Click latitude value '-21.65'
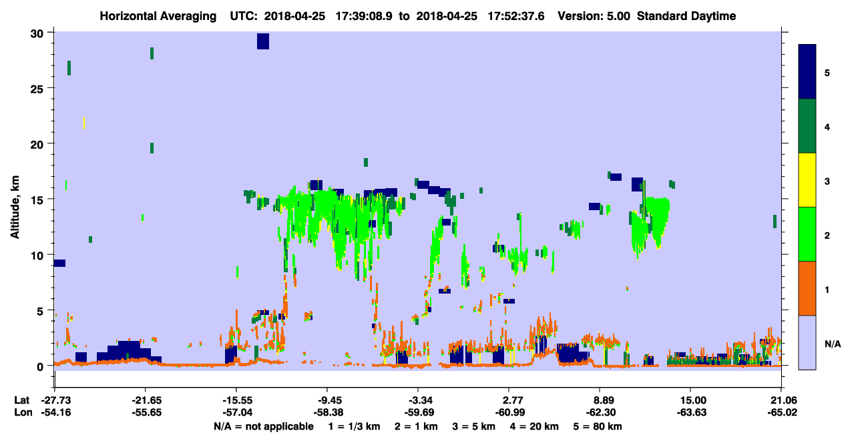The width and height of the screenshot is (868, 445). point(146,400)
